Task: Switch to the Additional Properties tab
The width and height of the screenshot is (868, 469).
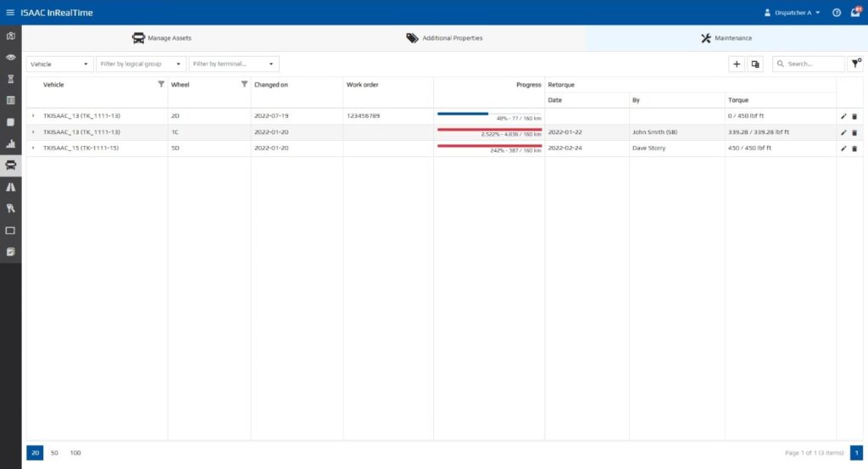Action: (444, 38)
